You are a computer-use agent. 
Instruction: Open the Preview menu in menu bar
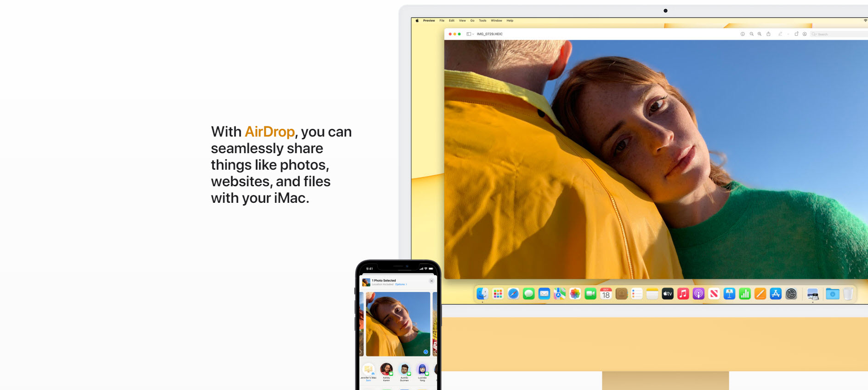pyautogui.click(x=429, y=21)
